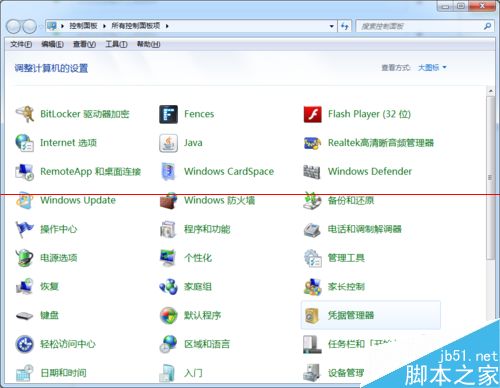Open 个性化 icon

click(168, 258)
